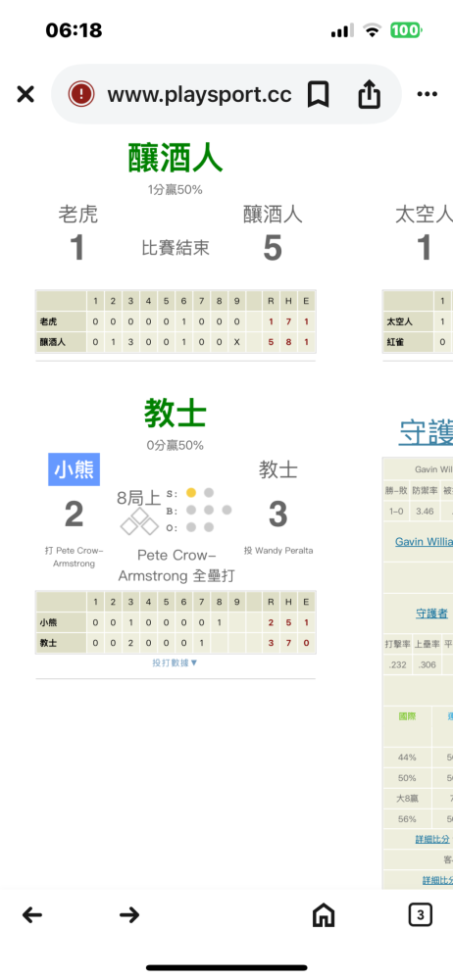Open the first 詳細比分 detailed score link
Image resolution: width=453 pixels, height=980 pixels.
433,839
